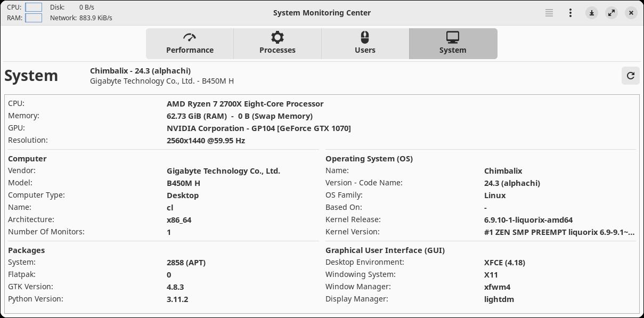Screen dimensions: 644x318
Task: Click the Disk speed readout in header
Action: coord(86,7)
